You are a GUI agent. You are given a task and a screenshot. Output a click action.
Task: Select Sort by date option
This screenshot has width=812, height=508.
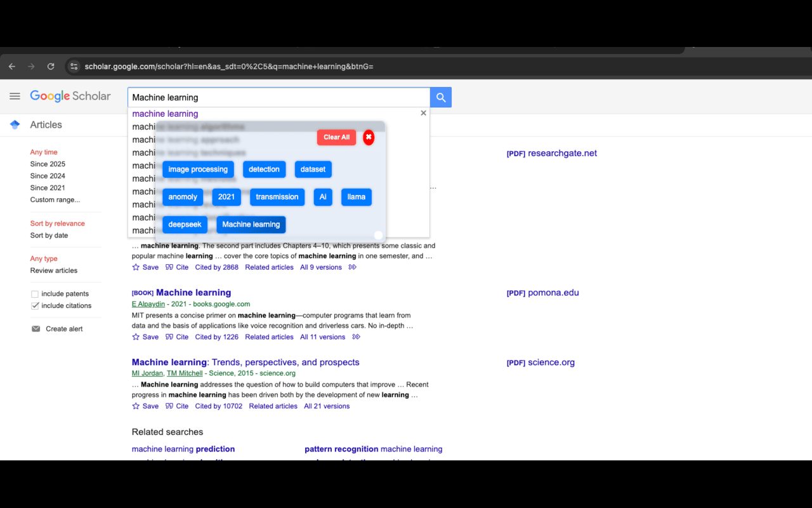tap(49, 236)
